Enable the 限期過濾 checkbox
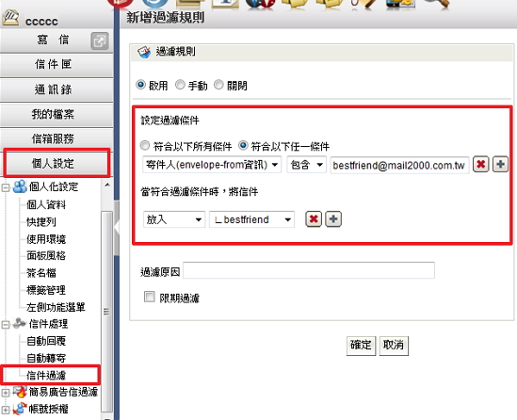The height and width of the screenshot is (420, 517). pos(150,297)
